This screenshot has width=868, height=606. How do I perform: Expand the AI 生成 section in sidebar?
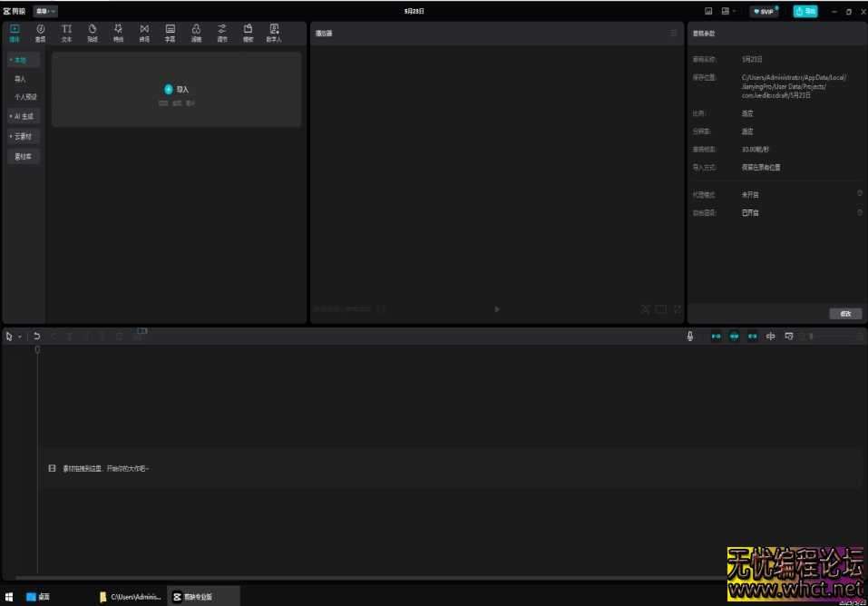click(24, 116)
